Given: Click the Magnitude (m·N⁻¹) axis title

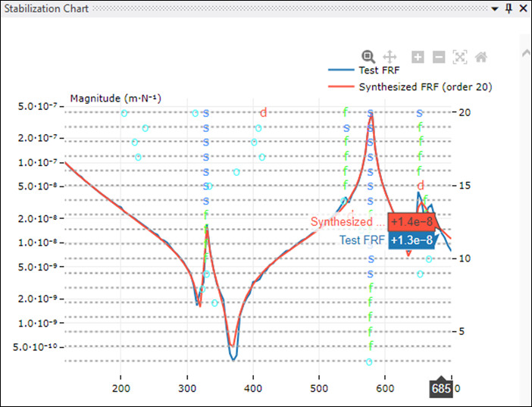Looking at the screenshot, I should coord(116,99).
